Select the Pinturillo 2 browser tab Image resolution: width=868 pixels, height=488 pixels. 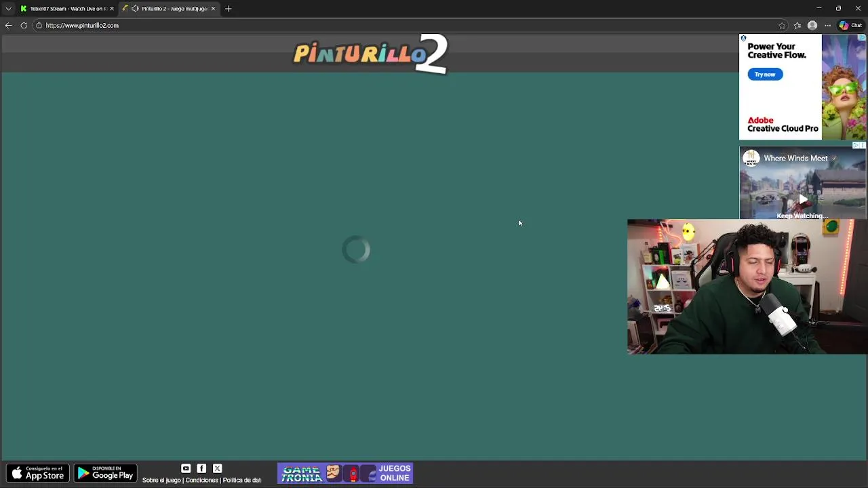point(169,9)
